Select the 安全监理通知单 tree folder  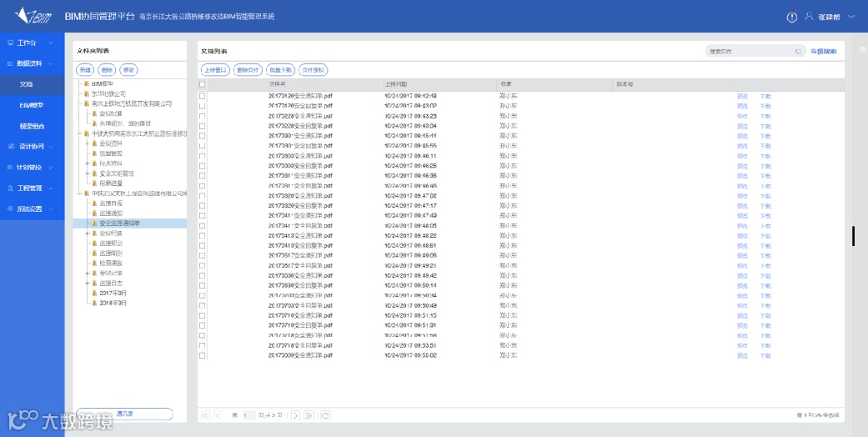point(119,224)
